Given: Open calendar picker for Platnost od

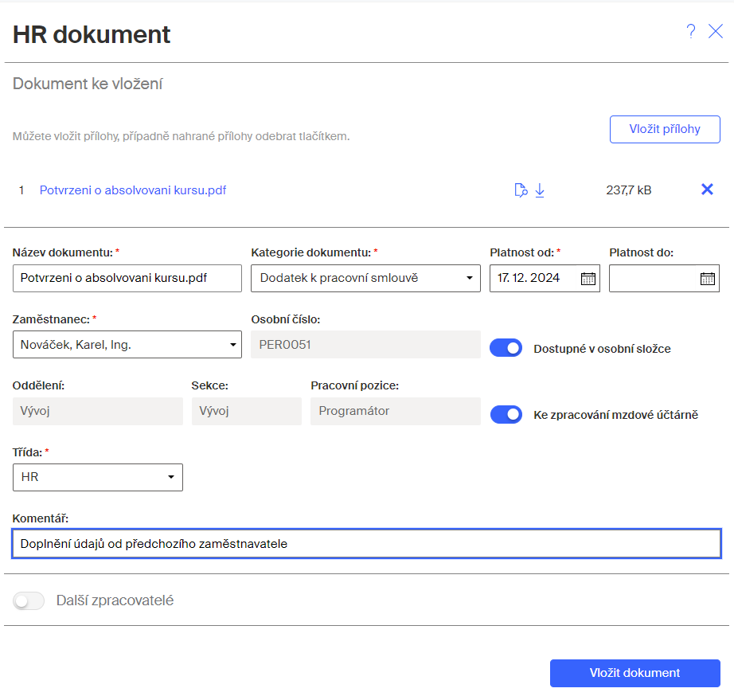Looking at the screenshot, I should coord(588,279).
